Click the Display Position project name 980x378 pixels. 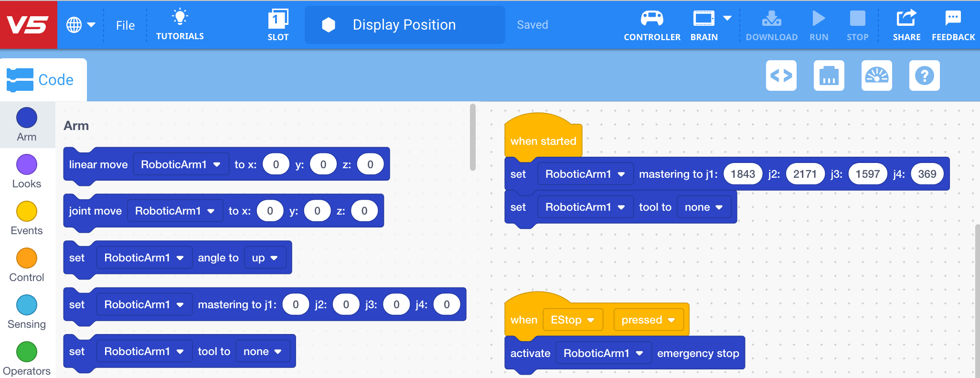(x=404, y=25)
